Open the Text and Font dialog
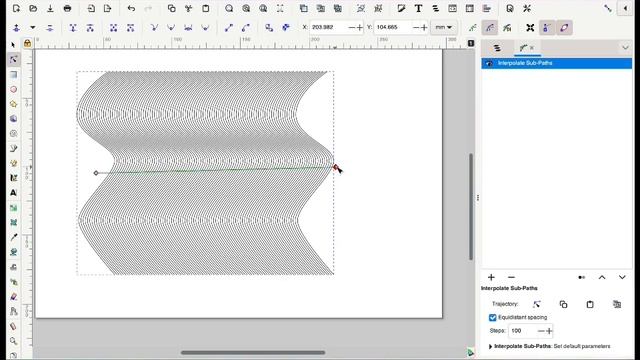 [x=418, y=8]
